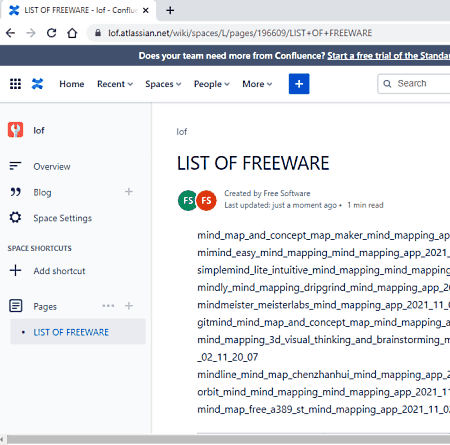This screenshot has height=445, width=450.
Task: Open Pages more options ellipsis
Action: click(108, 306)
